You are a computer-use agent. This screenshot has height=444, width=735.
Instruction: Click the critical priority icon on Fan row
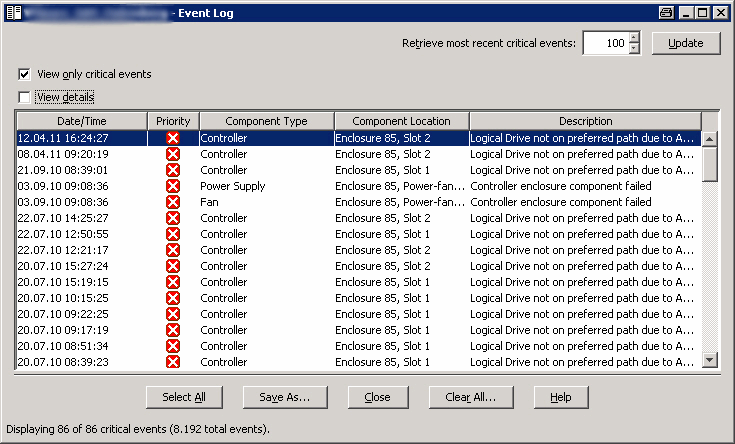pyautogui.click(x=173, y=202)
